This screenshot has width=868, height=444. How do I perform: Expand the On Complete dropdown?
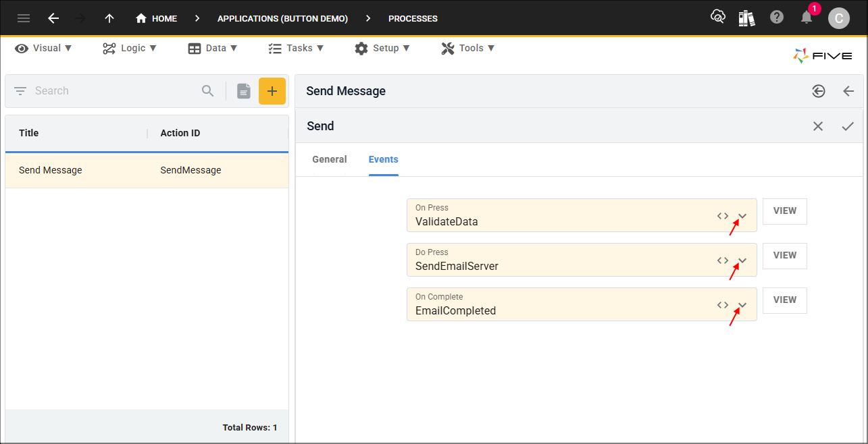[x=742, y=305]
